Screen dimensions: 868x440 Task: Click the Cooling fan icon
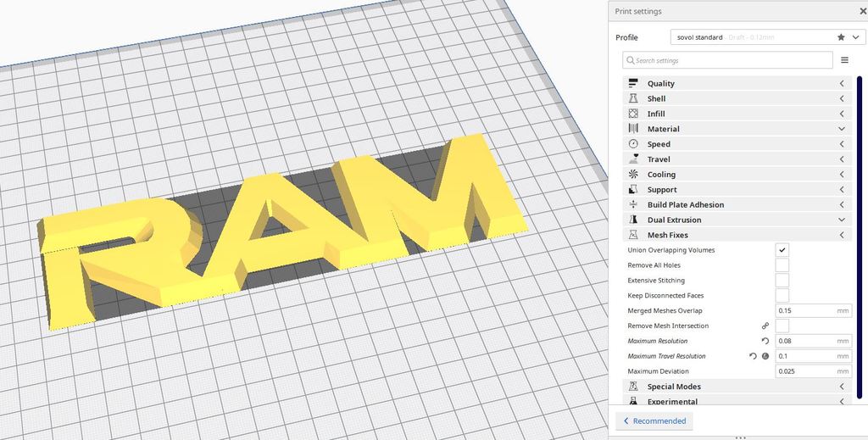click(x=633, y=175)
